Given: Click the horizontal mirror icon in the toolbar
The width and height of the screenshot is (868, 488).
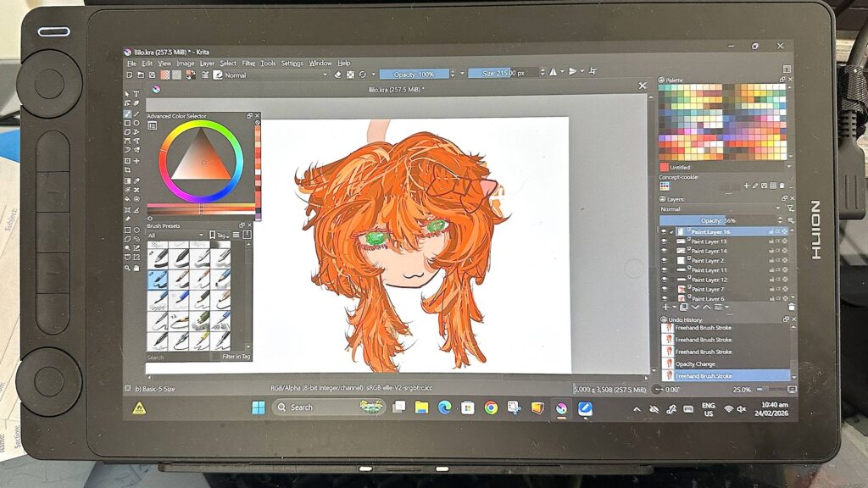Looking at the screenshot, I should click(x=553, y=73).
